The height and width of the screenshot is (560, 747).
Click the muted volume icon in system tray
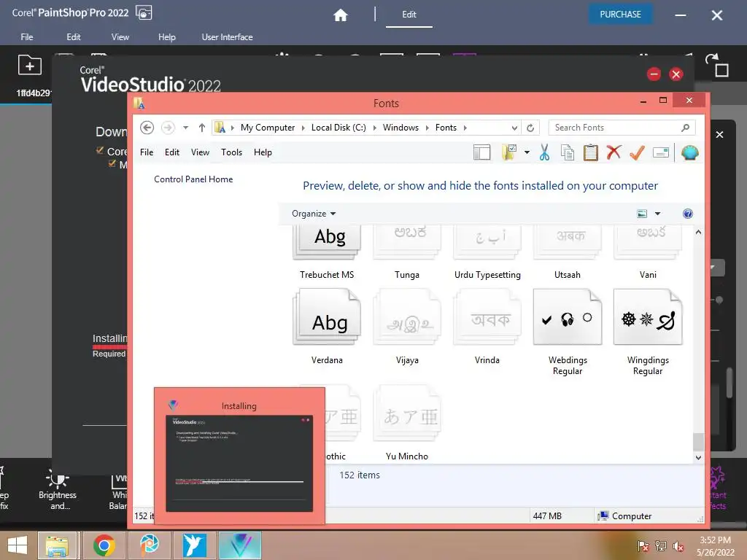pos(678,546)
